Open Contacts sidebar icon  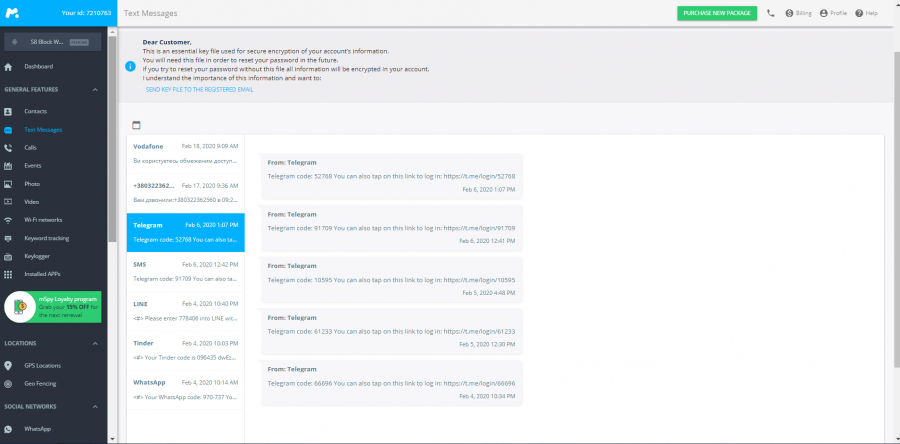(8, 111)
